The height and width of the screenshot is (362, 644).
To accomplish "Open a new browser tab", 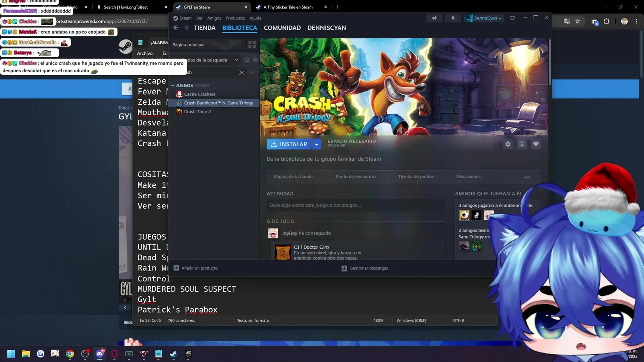I will click(337, 7).
